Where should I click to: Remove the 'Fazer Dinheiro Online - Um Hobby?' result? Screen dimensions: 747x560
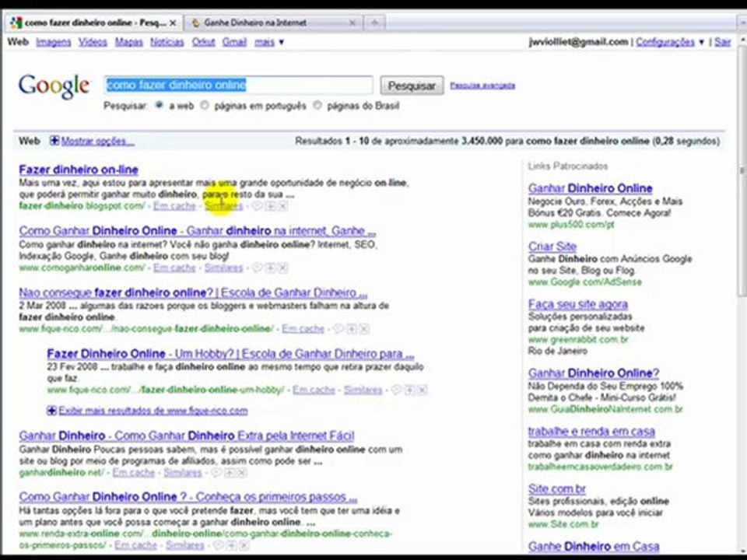pyautogui.click(x=422, y=390)
